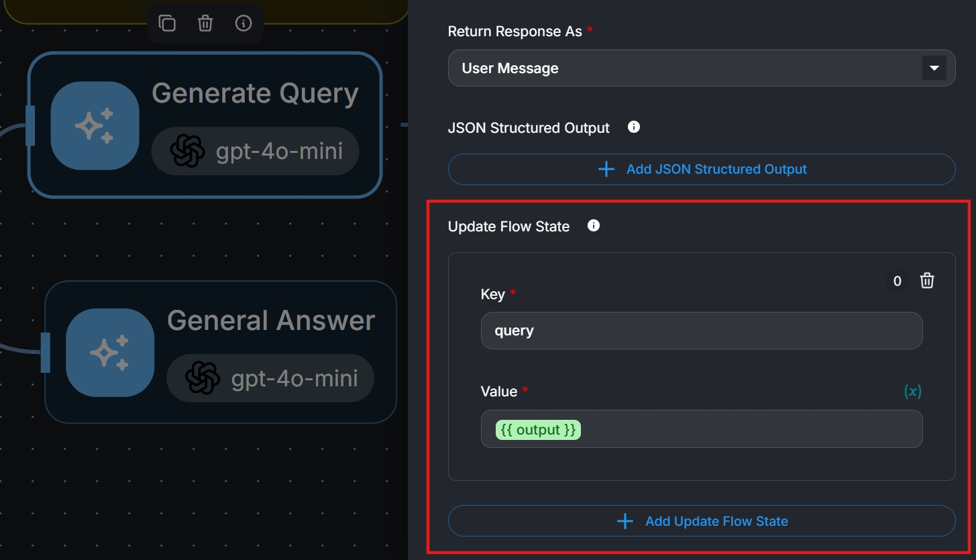Click Add Update Flow State button
The height and width of the screenshot is (560, 976).
tap(702, 521)
